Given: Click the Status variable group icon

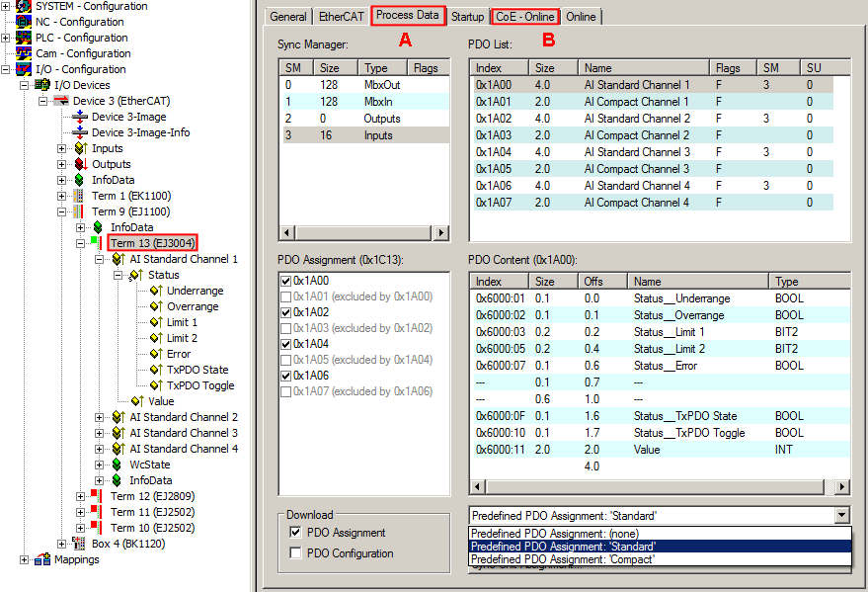Looking at the screenshot, I should [136, 275].
